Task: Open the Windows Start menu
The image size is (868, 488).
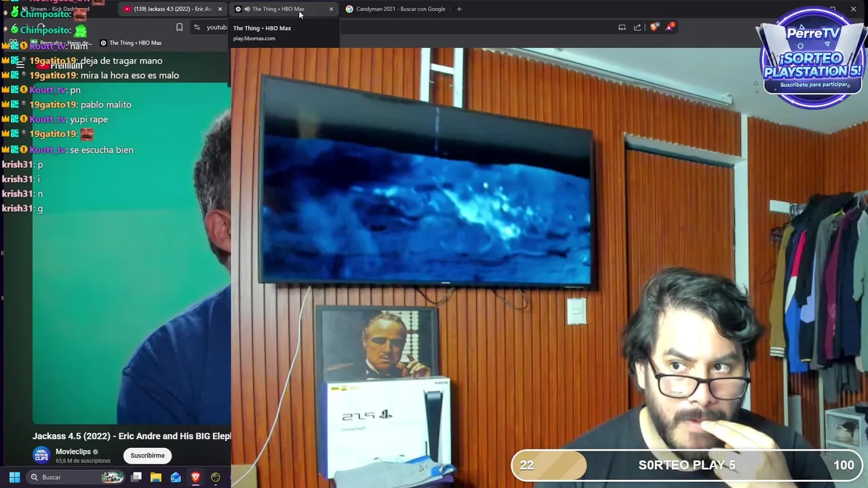Action: click(x=14, y=477)
